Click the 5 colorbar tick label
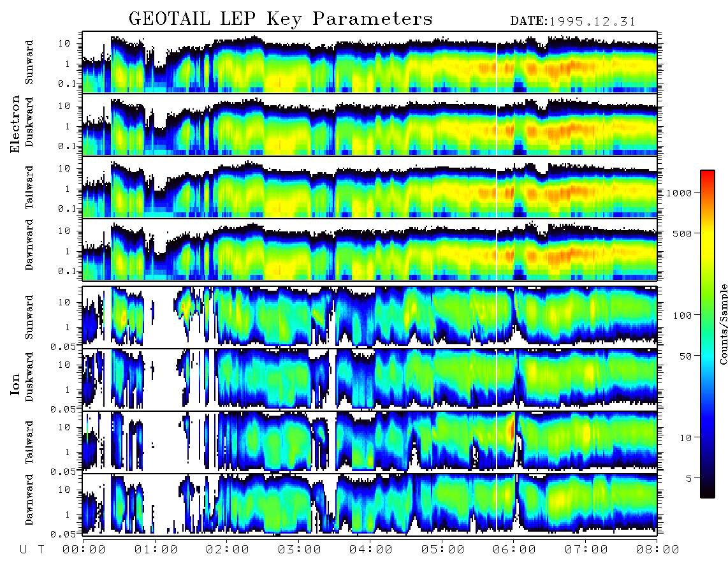728x561 pixels. [x=689, y=478]
